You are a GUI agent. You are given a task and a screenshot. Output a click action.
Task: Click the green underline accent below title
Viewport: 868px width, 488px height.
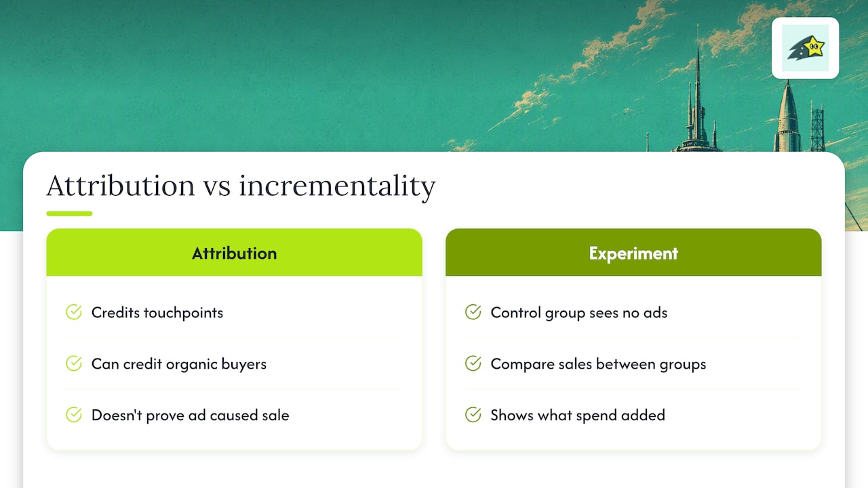click(69, 213)
